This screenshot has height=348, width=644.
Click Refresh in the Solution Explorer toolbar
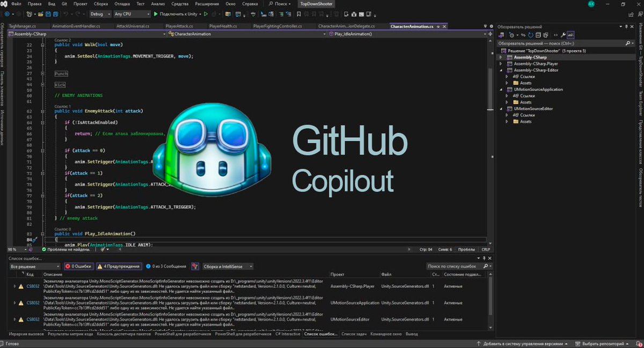(530, 35)
